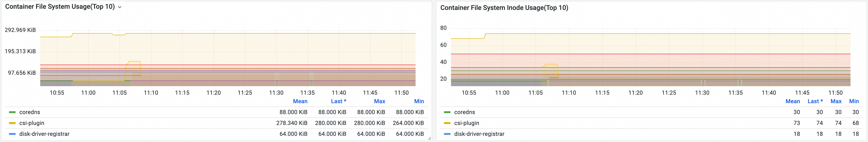Screen dimensions: 868x142
Task: Sort File System Usage legend by Max column
Action: (379, 101)
